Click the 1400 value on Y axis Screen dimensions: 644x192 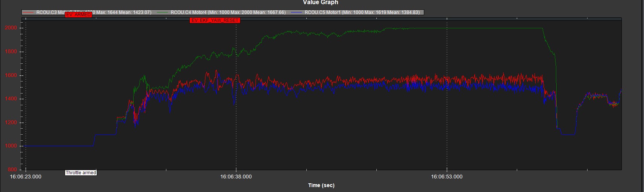point(11,99)
